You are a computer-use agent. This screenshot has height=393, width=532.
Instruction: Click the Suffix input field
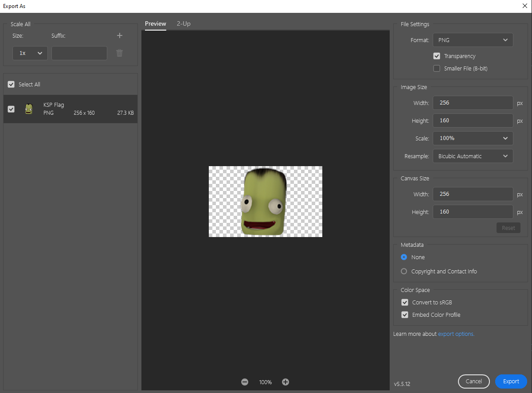(79, 53)
